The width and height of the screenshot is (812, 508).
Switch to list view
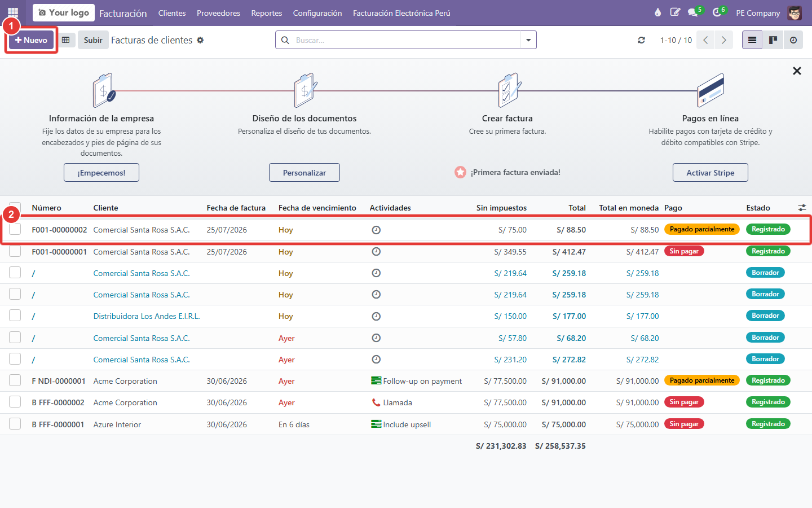[752, 40]
